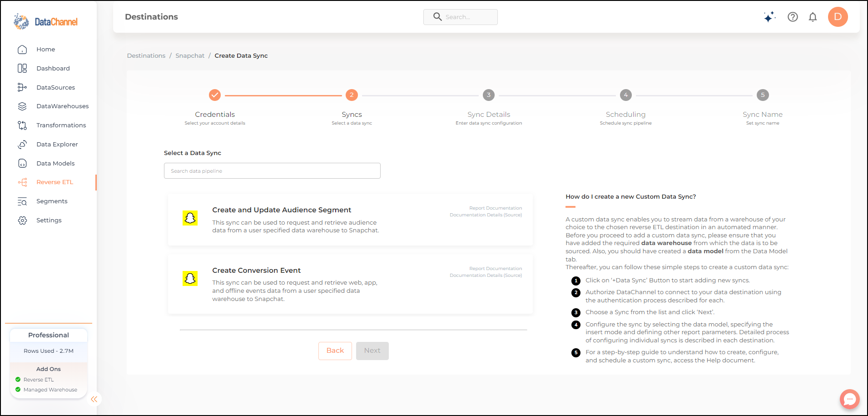Screen dimensions: 868x416
Task: Click the Professional plan label
Action: click(49, 335)
